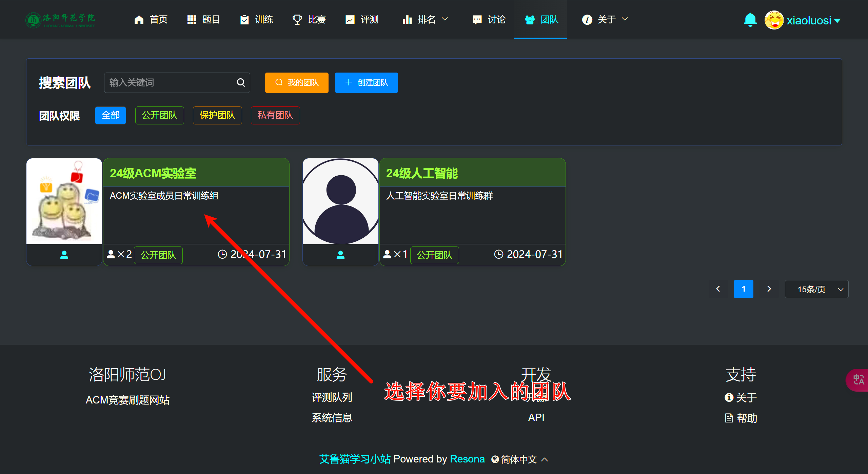This screenshot has width=868, height=474.
Task: Filter by 私有团队 permission
Action: 275,115
